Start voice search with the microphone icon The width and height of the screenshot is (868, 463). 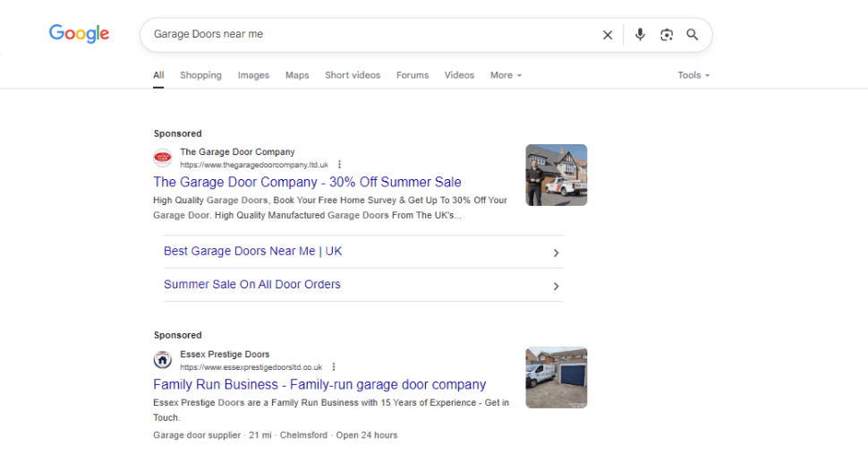pyautogui.click(x=640, y=34)
